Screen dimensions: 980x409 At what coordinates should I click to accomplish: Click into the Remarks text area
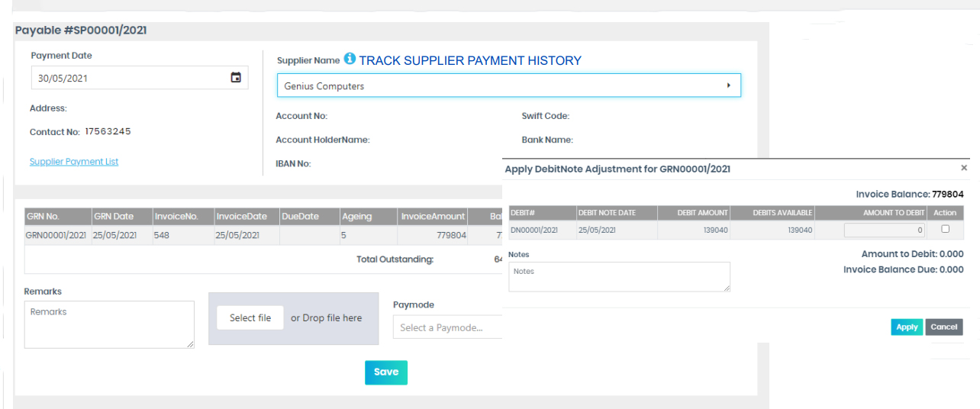109,324
